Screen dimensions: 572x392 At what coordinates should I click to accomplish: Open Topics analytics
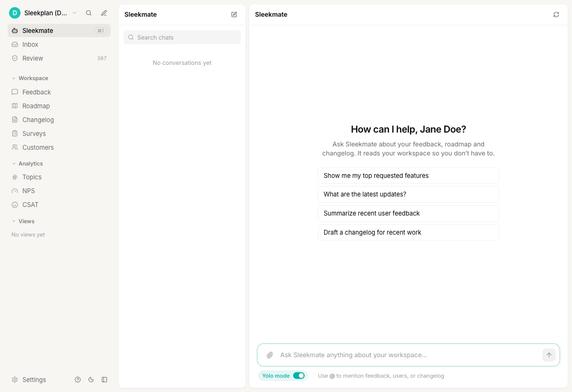point(59,177)
